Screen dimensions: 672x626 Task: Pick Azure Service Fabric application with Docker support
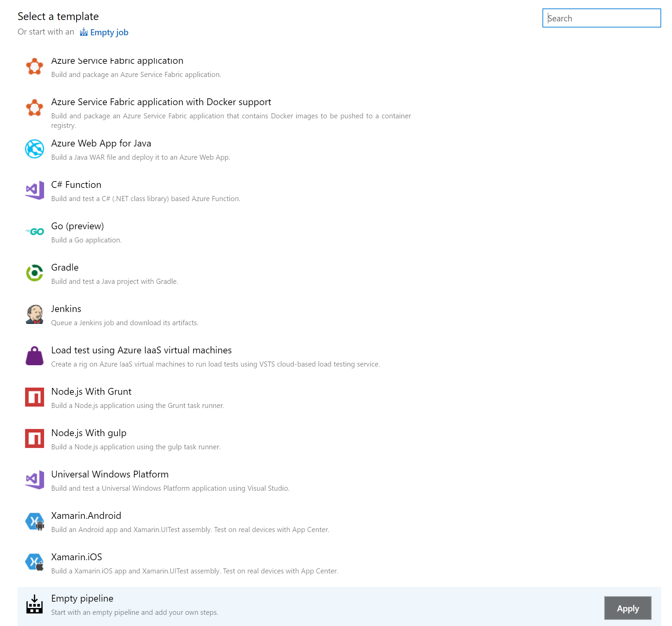point(161,102)
